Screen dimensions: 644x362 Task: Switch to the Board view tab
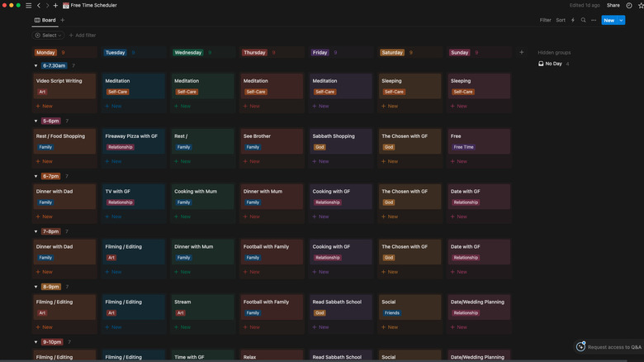point(45,20)
